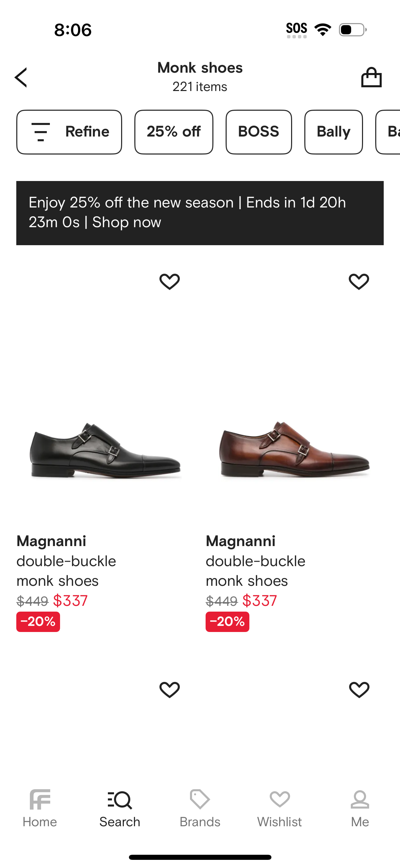400x868 pixels.
Task: Filter results by BOSS brand
Action: (259, 132)
